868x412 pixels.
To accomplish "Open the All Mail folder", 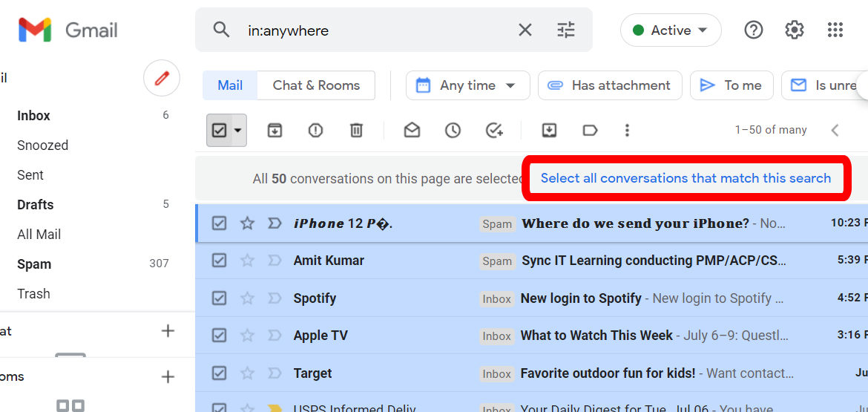I will coord(39,235).
